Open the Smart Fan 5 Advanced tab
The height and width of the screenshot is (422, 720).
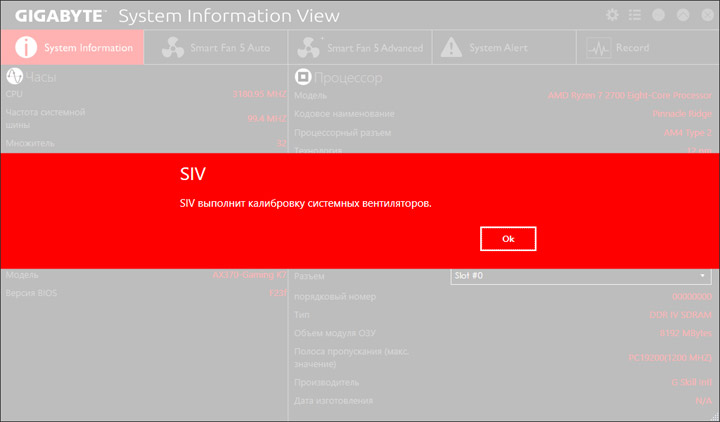(x=360, y=47)
